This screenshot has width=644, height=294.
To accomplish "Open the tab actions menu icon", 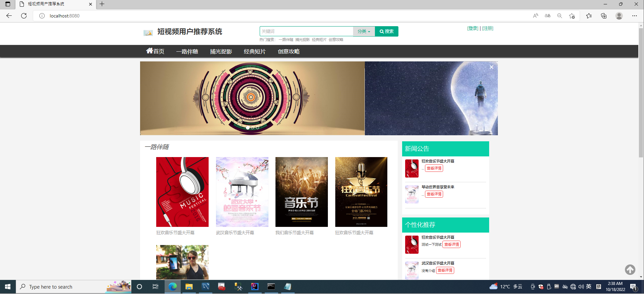I will (8, 4).
